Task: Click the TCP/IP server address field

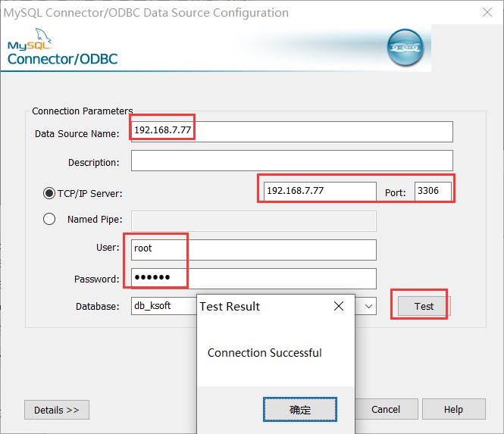Action: (319, 192)
